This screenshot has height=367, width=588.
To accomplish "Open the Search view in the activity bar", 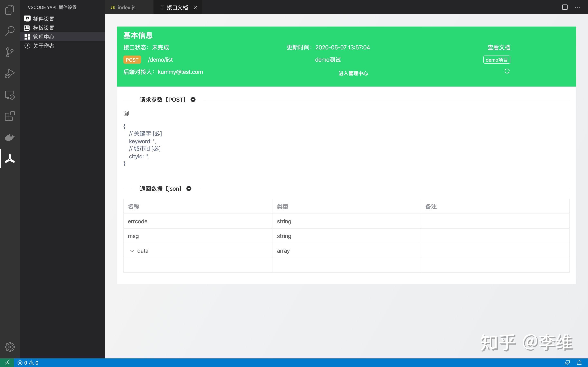I will pos(9,31).
